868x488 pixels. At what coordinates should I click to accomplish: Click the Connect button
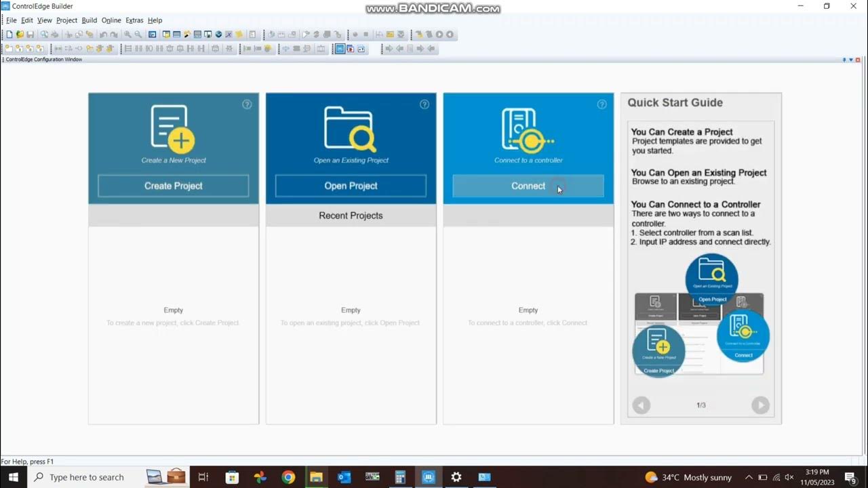click(528, 186)
